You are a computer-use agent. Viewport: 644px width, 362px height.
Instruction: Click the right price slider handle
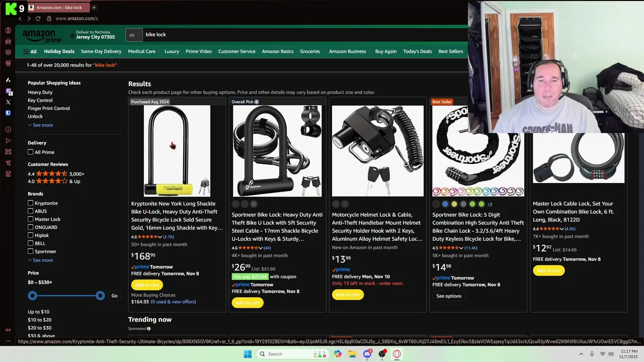[x=100, y=296]
